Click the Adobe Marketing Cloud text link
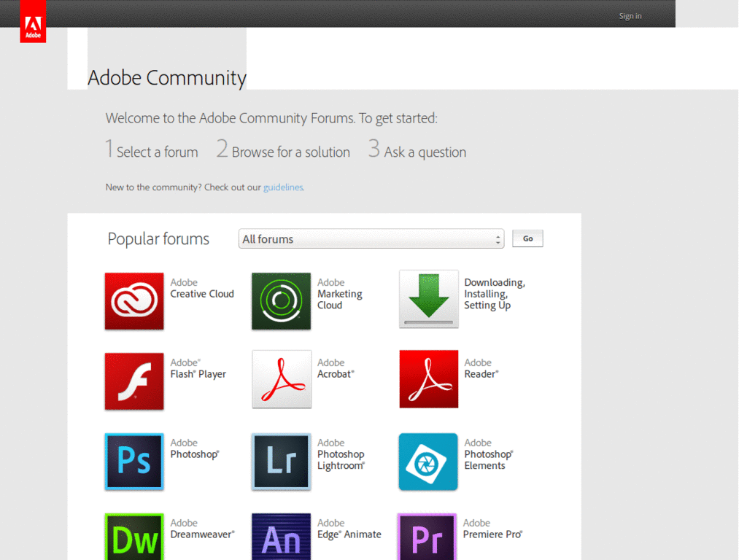Image resolution: width=747 pixels, height=560 pixels. (340, 294)
